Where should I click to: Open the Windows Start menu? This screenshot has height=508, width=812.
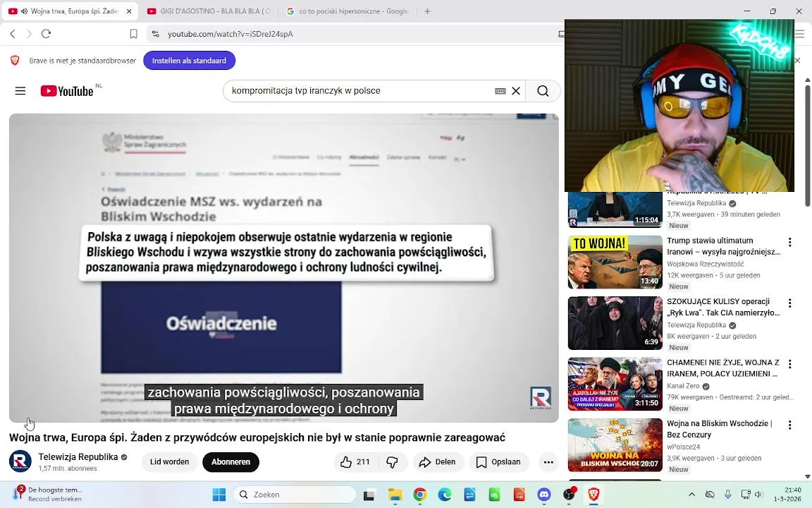(x=219, y=495)
